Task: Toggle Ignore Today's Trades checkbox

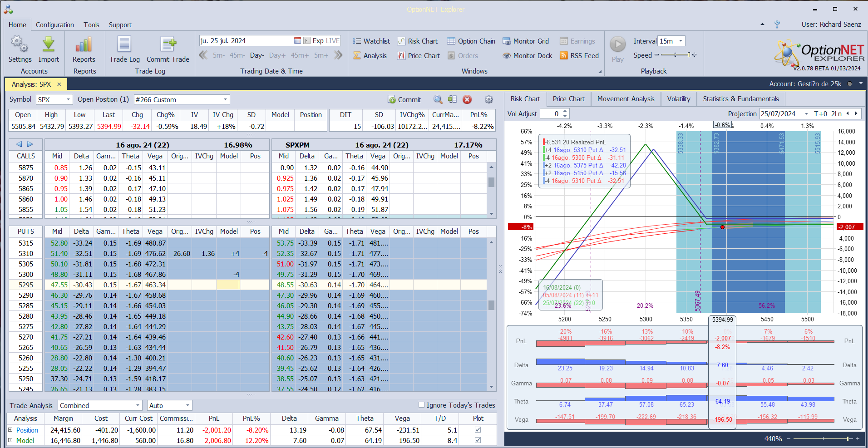Action: 421,405
